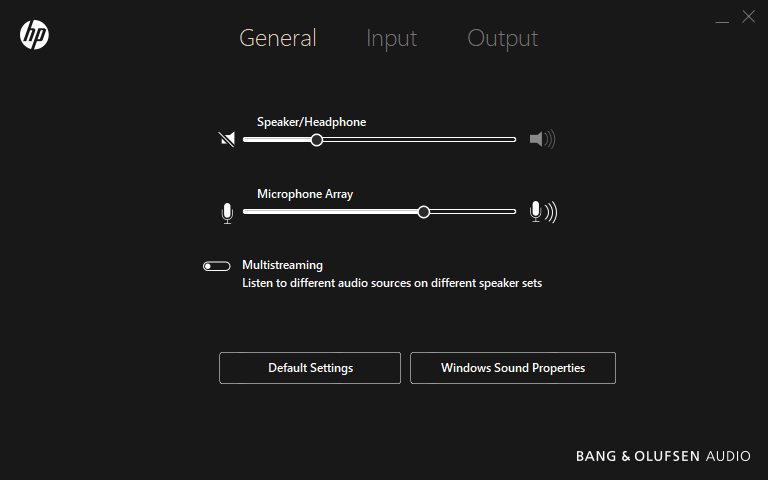Mute speaker using the crossed-out speaker icon
Screen dimensions: 768x480
(x=227, y=139)
